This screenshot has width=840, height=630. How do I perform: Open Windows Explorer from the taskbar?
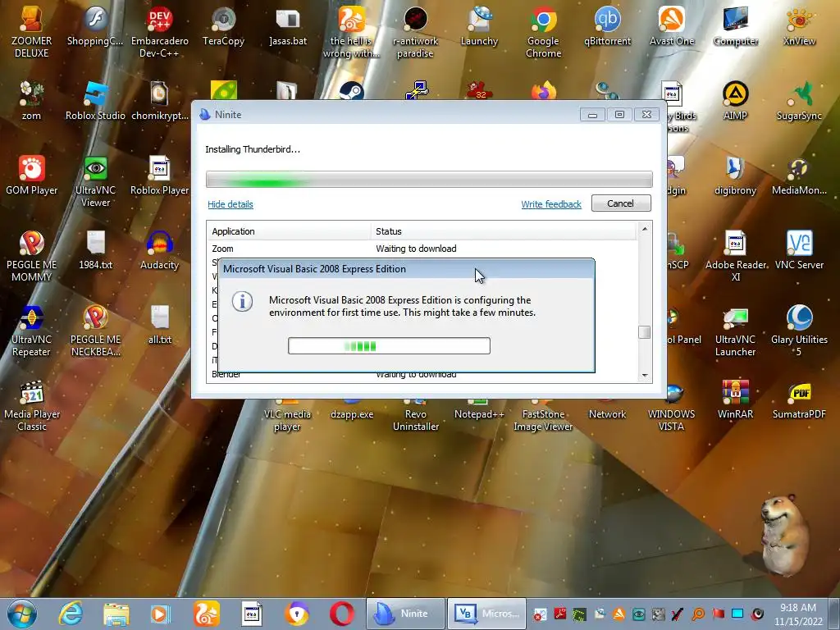(x=116, y=614)
